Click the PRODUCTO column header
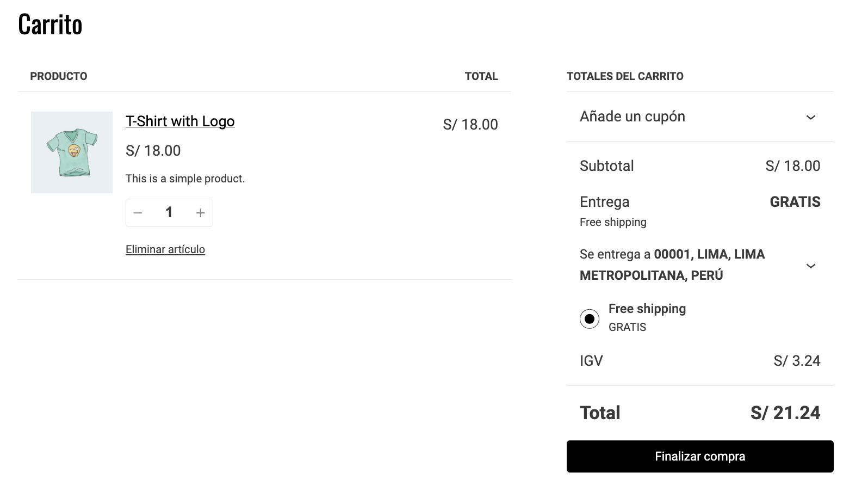This screenshot has width=868, height=503. pos(59,76)
